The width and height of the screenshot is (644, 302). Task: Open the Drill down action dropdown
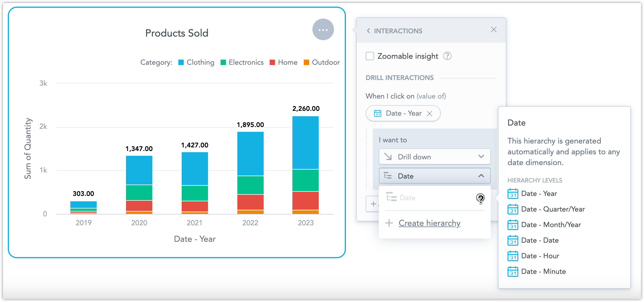pyautogui.click(x=435, y=157)
